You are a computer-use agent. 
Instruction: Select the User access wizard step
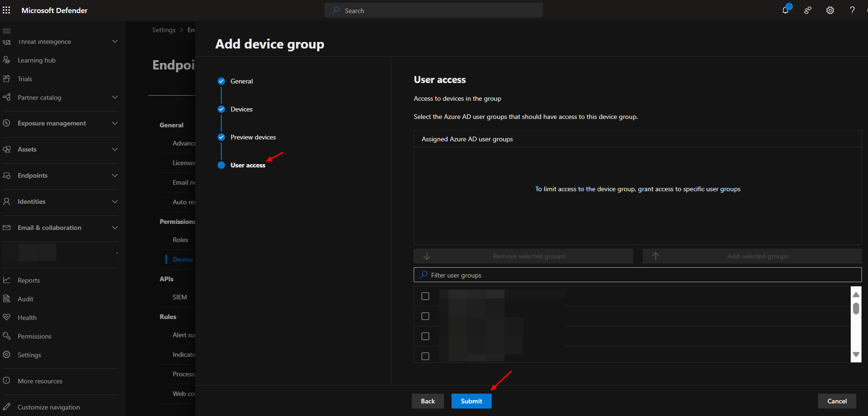pyautogui.click(x=242, y=165)
